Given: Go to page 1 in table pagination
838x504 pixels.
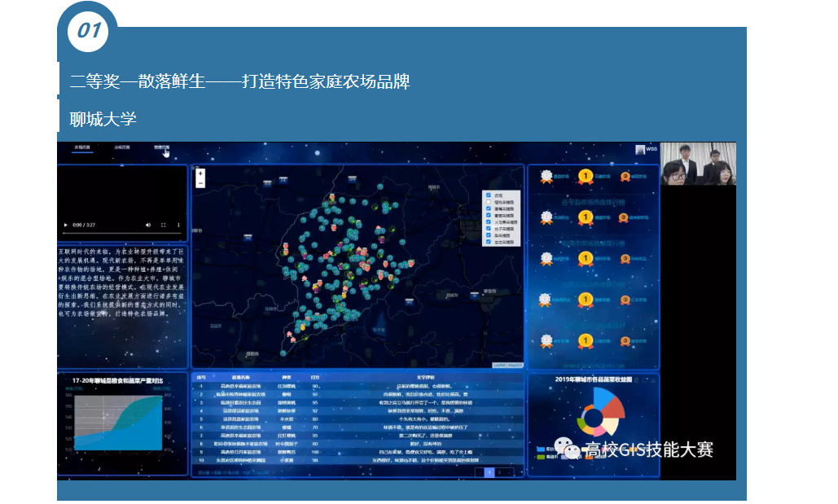Looking at the screenshot, I should [489, 472].
